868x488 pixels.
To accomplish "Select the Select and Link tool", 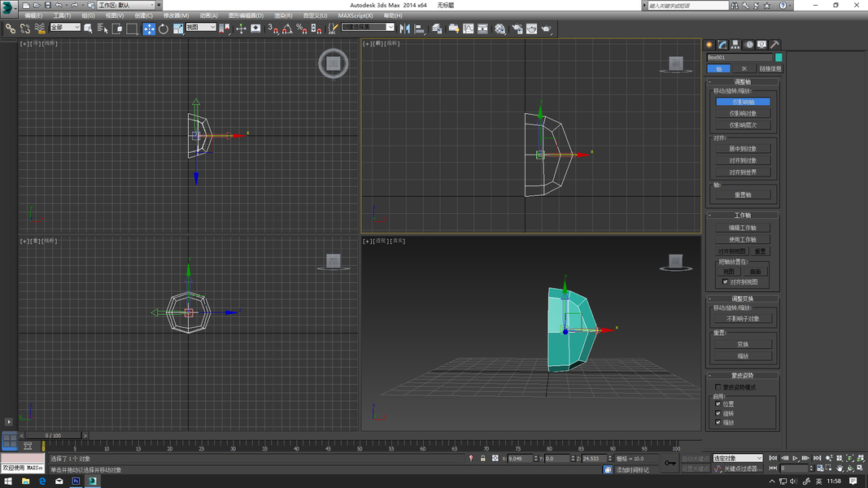I will pyautogui.click(x=11, y=28).
